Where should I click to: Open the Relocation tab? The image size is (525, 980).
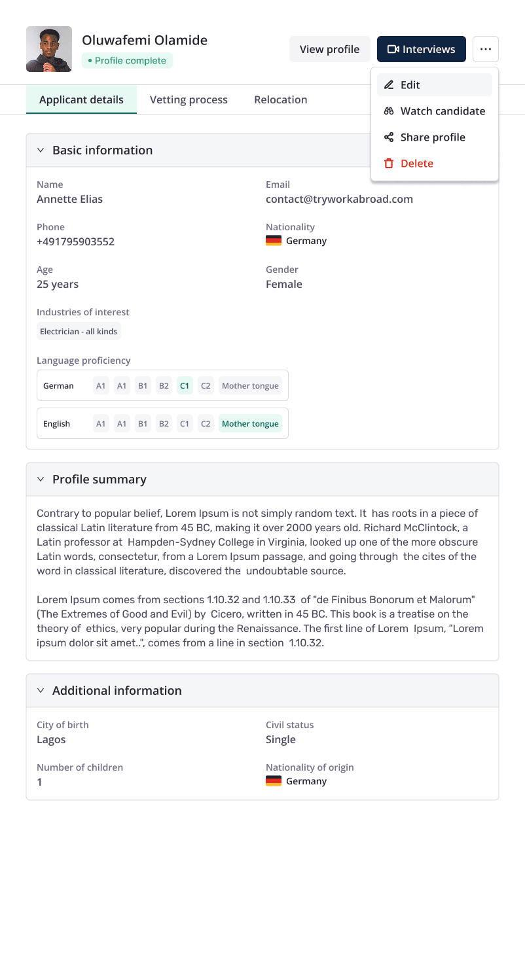click(280, 99)
